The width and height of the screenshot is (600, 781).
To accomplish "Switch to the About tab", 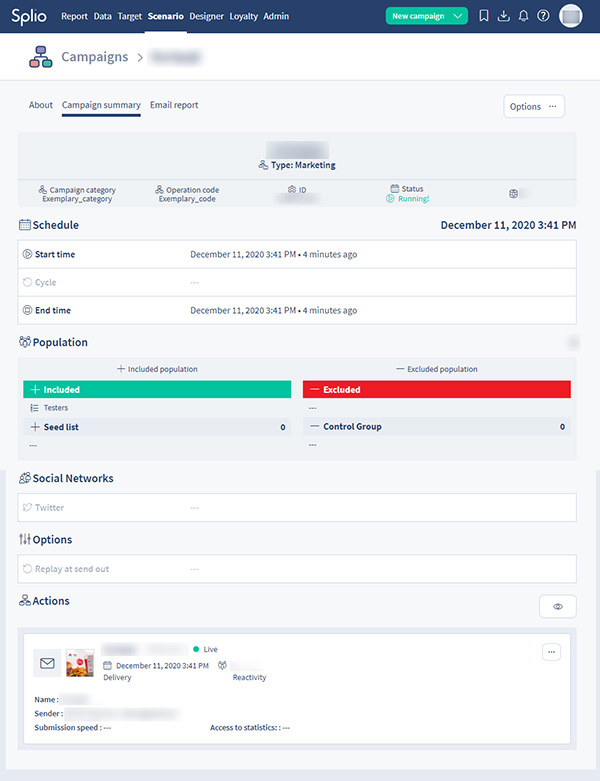I will 41,105.
